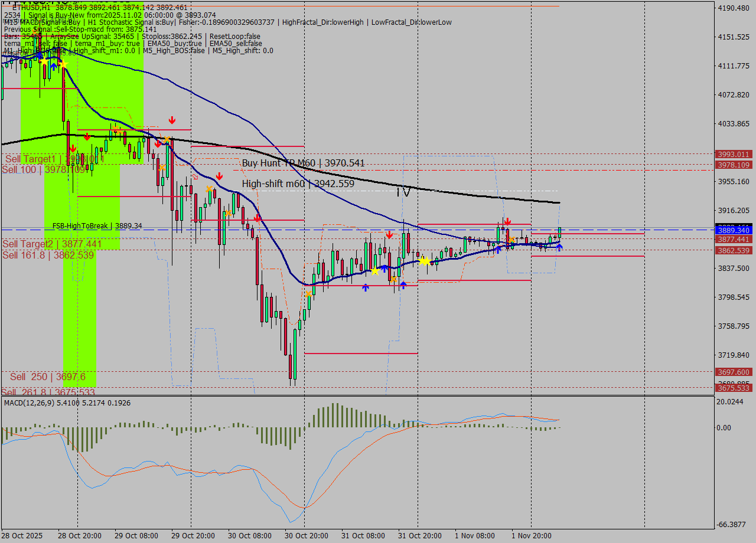Click the single yellow star near 31 Oct 08:00
This screenshot has height=543, width=756.
(374, 271)
